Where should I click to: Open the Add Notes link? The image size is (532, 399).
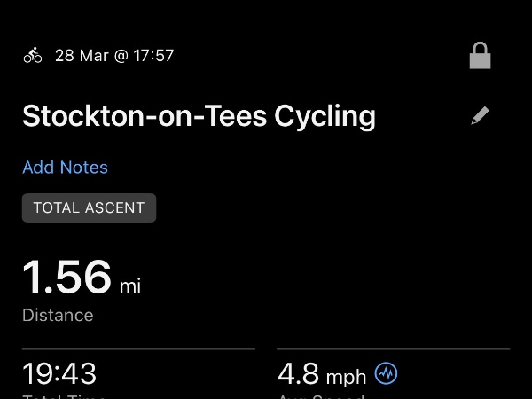(x=65, y=168)
